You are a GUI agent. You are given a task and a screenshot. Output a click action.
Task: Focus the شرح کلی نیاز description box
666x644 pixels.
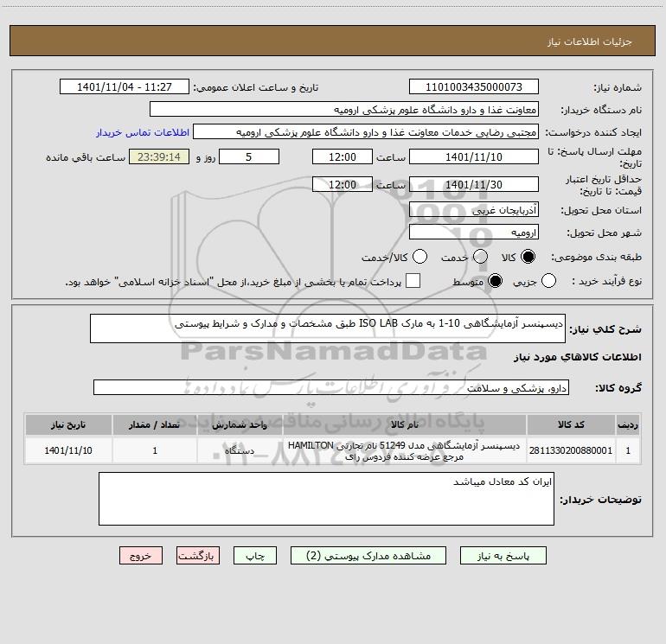[x=330, y=328]
